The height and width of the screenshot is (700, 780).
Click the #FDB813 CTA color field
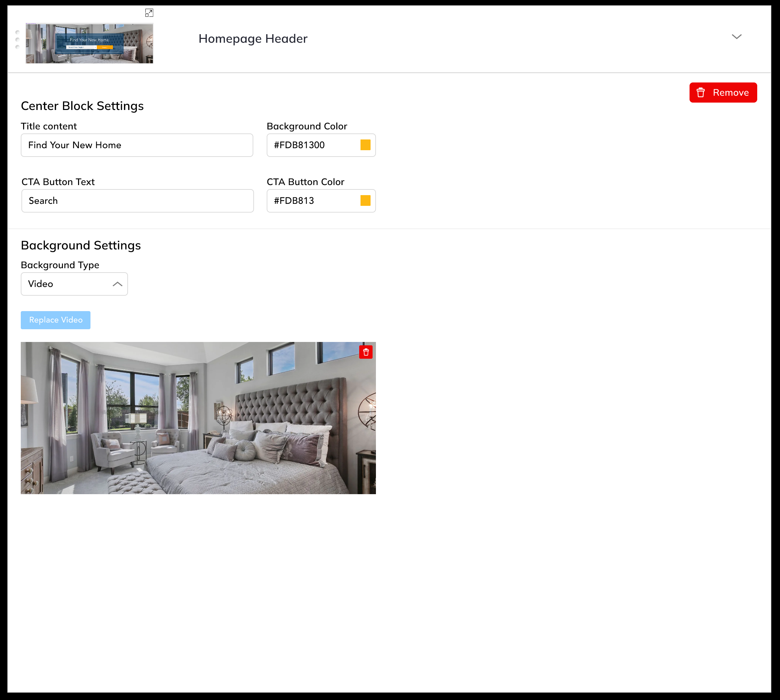pyautogui.click(x=311, y=201)
